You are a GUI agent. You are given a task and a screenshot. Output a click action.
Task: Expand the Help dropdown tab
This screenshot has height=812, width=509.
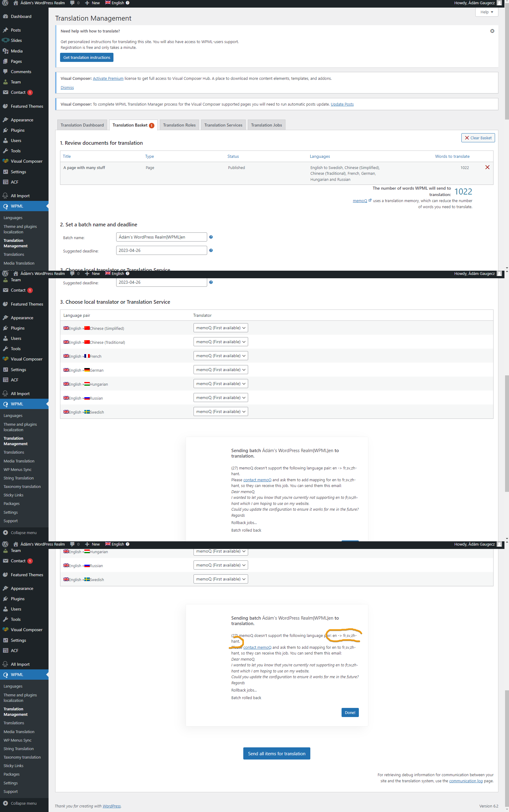[x=487, y=12]
